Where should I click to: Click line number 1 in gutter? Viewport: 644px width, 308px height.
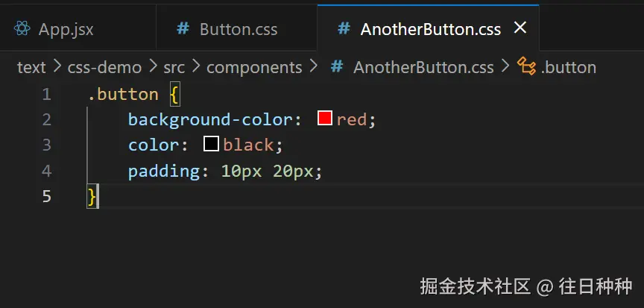47,95
